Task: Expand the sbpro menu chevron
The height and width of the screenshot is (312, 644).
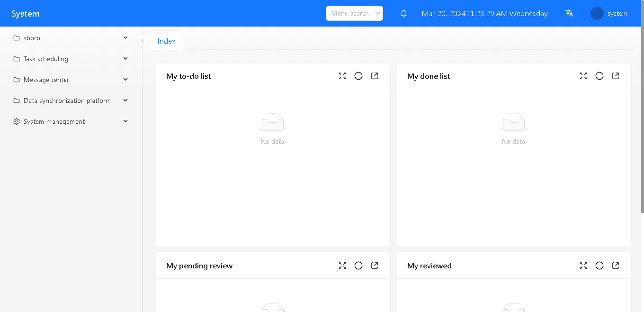Action: [x=125, y=37]
